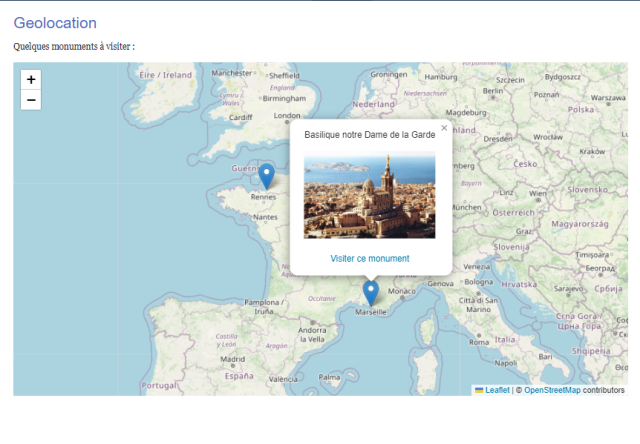Open the OpenStreetMap attribution link
Image resolution: width=640 pixels, height=444 pixels.
point(552,390)
